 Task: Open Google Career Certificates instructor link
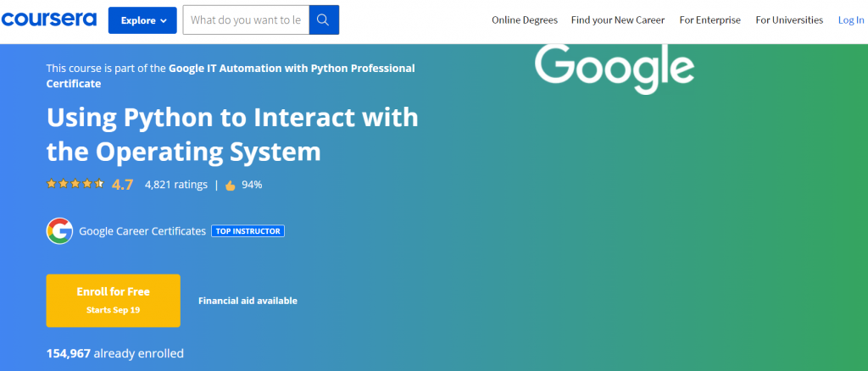tap(142, 231)
